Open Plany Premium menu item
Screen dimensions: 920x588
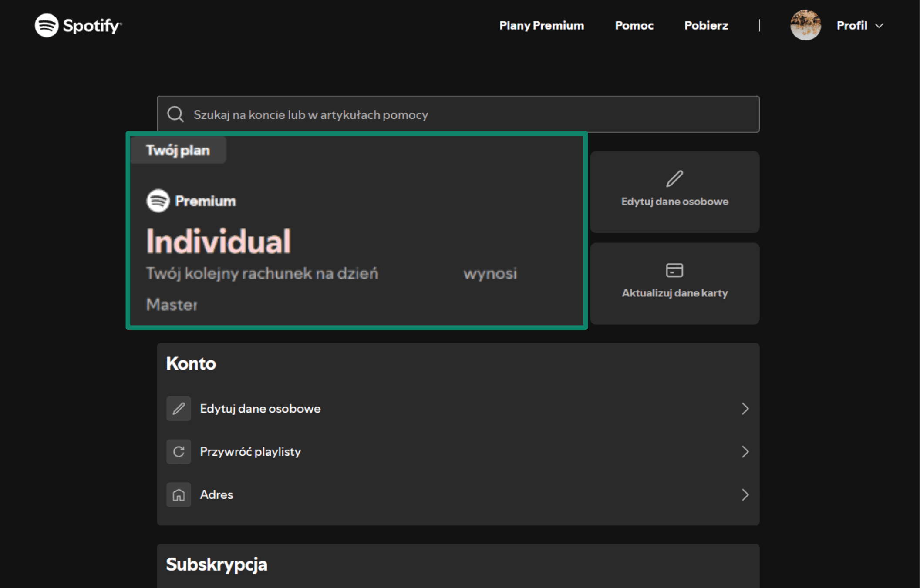[x=541, y=26]
